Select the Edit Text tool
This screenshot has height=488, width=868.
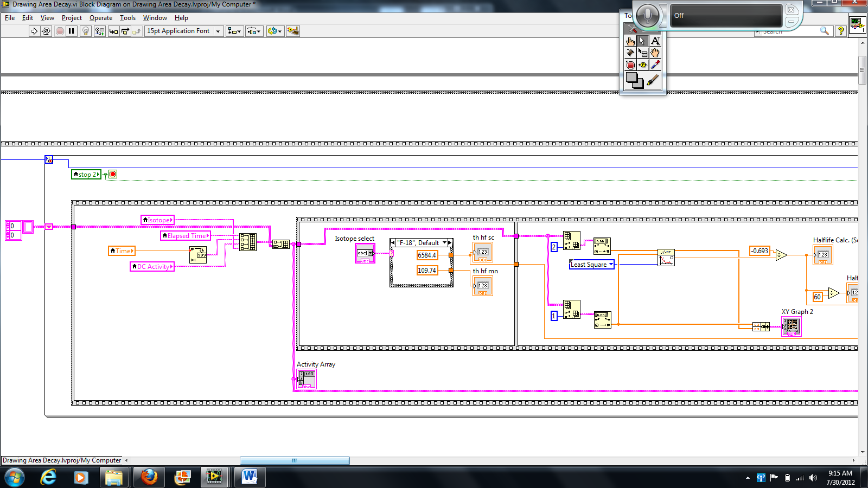click(x=655, y=41)
